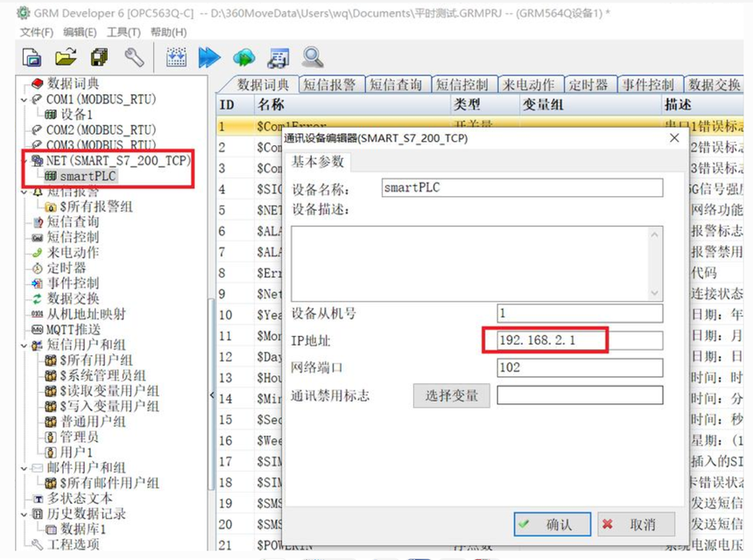Select COM1 (MODBUS_RTU) tree node
The width and height of the screenshot is (753, 560).
coord(101,100)
